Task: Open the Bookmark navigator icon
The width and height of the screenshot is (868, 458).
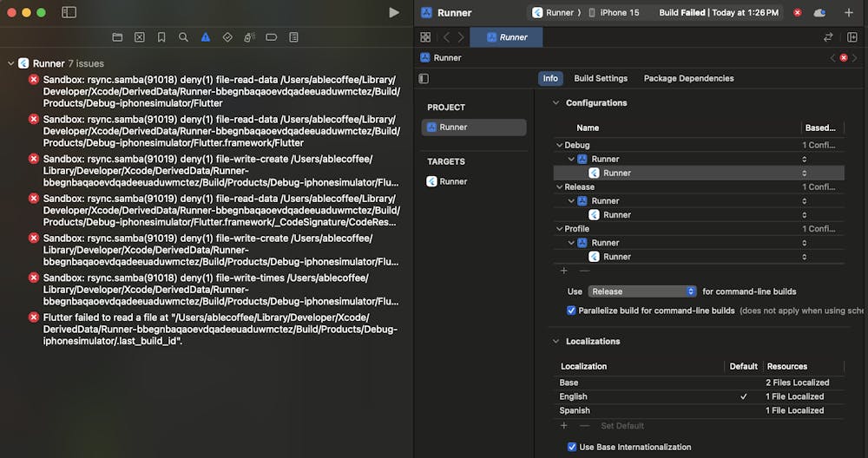Action: [161, 37]
